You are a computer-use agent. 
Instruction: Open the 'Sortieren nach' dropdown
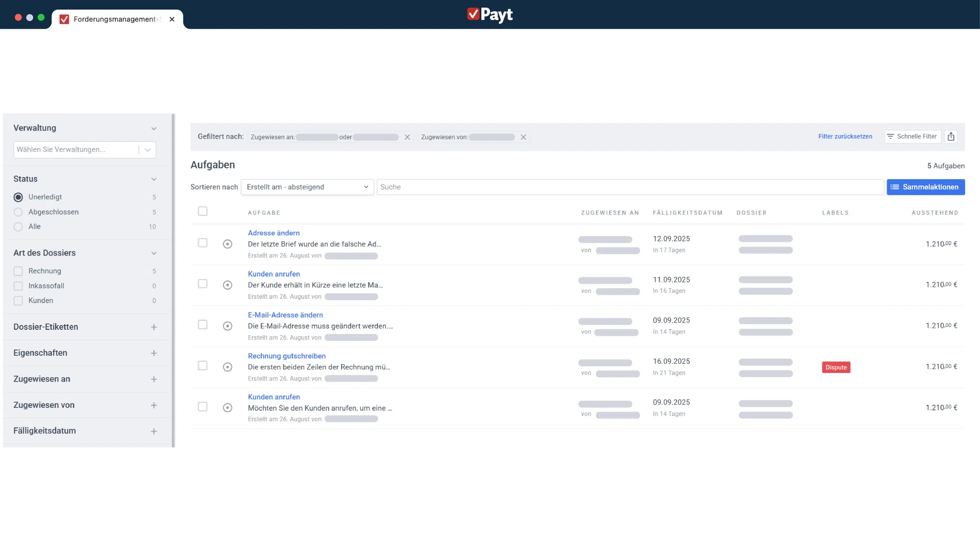[307, 187]
